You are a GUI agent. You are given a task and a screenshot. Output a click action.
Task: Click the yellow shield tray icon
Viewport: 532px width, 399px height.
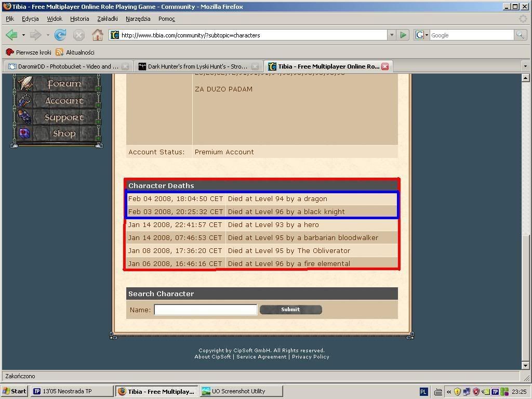(457, 392)
